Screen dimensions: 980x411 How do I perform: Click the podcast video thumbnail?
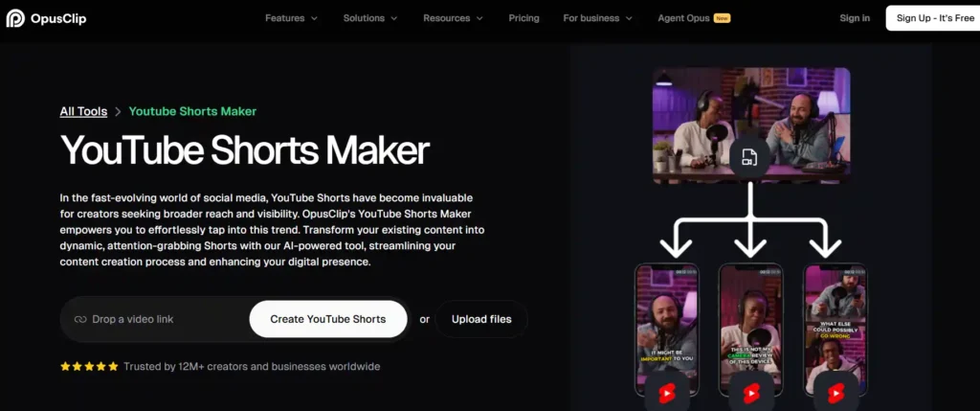751,126
